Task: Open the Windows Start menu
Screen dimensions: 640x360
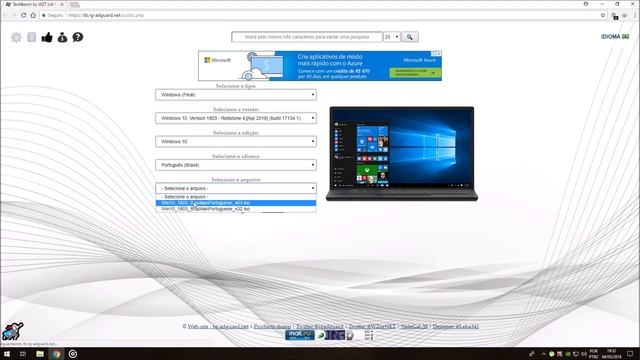Action: [7, 354]
